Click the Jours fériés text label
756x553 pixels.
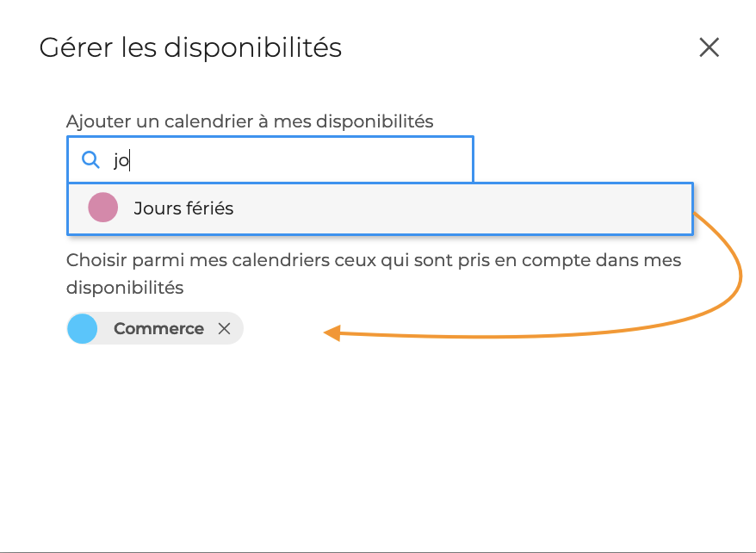183,208
